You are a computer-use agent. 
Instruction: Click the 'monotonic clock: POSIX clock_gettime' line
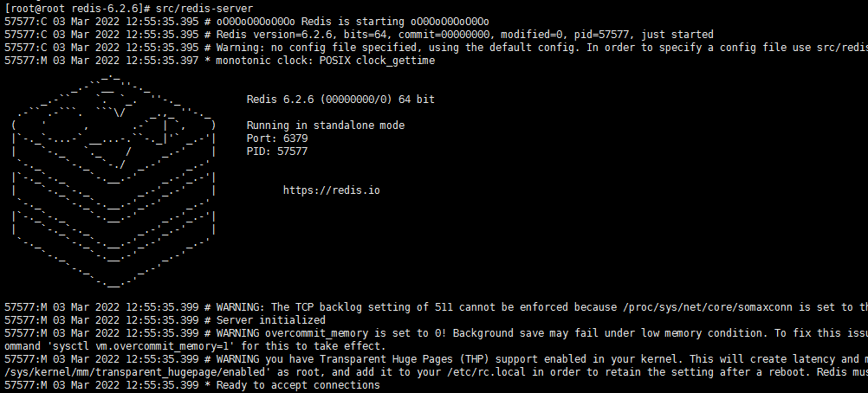coord(219,61)
